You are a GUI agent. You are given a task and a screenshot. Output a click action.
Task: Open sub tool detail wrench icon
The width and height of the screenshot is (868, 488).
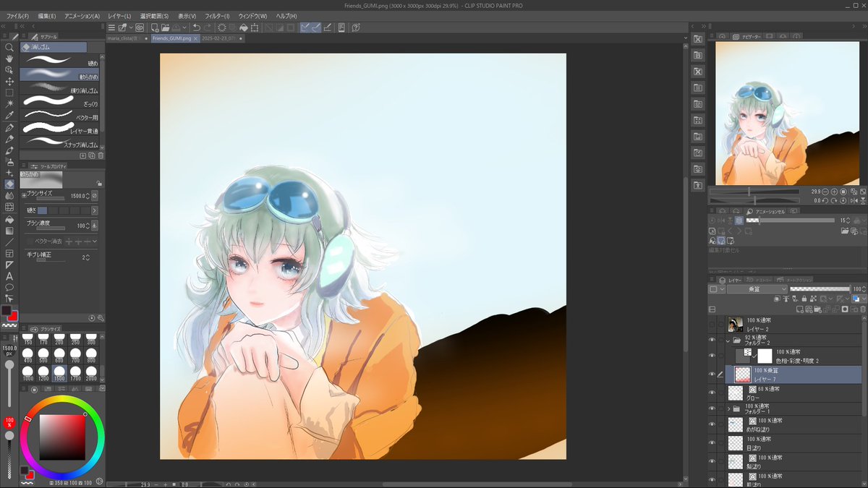click(101, 317)
